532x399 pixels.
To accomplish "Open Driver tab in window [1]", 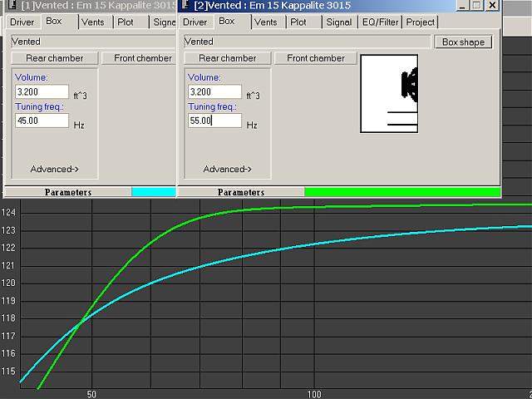I will coord(22,22).
